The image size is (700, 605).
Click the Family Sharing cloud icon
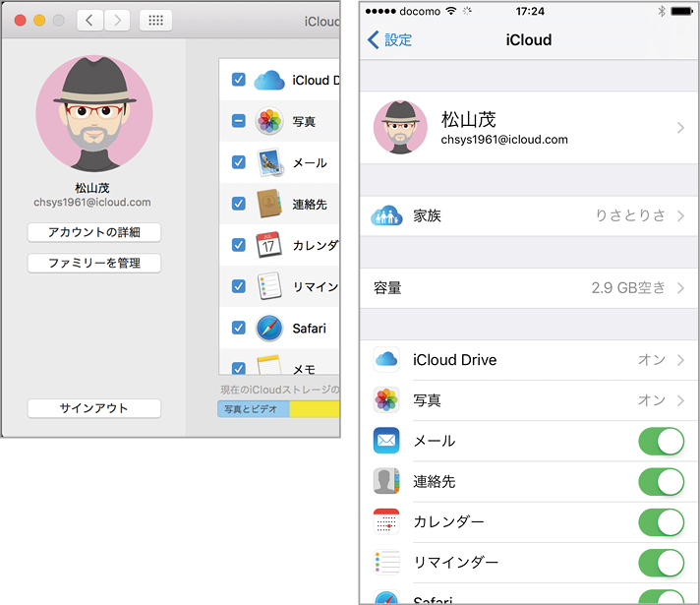click(386, 215)
